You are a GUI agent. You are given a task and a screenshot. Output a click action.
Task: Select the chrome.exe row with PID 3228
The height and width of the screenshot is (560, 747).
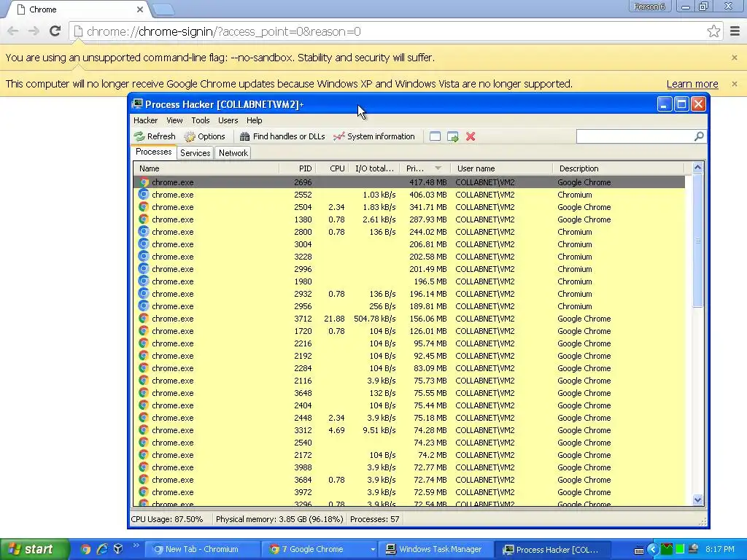(x=410, y=257)
